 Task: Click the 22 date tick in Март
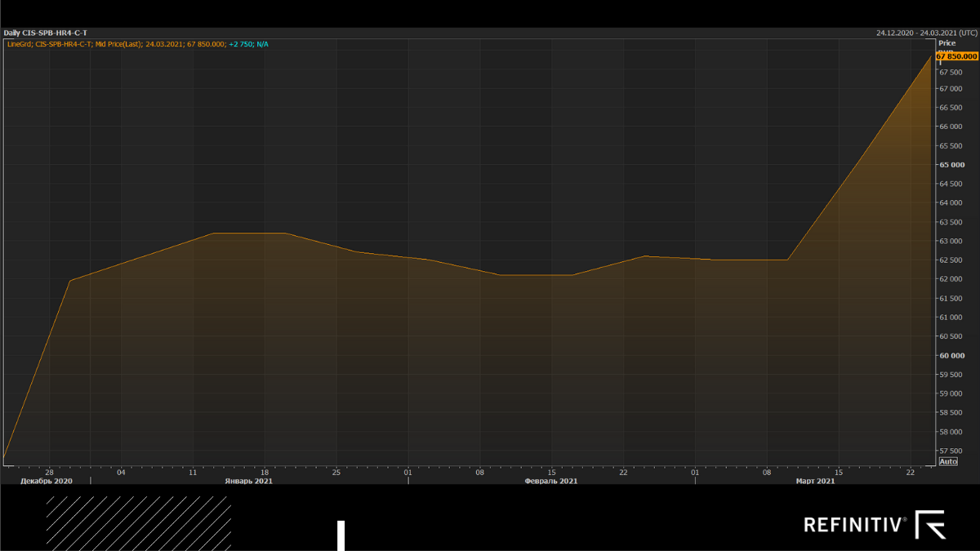pos(911,472)
